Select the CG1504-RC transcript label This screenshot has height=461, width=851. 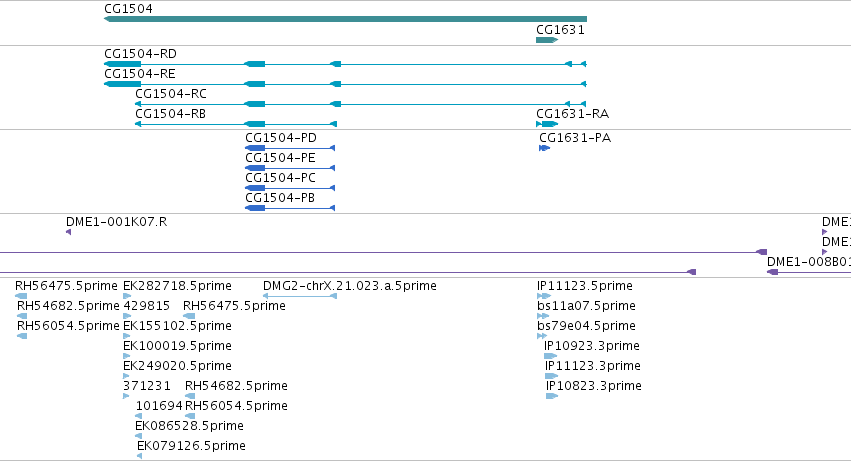pos(171,94)
